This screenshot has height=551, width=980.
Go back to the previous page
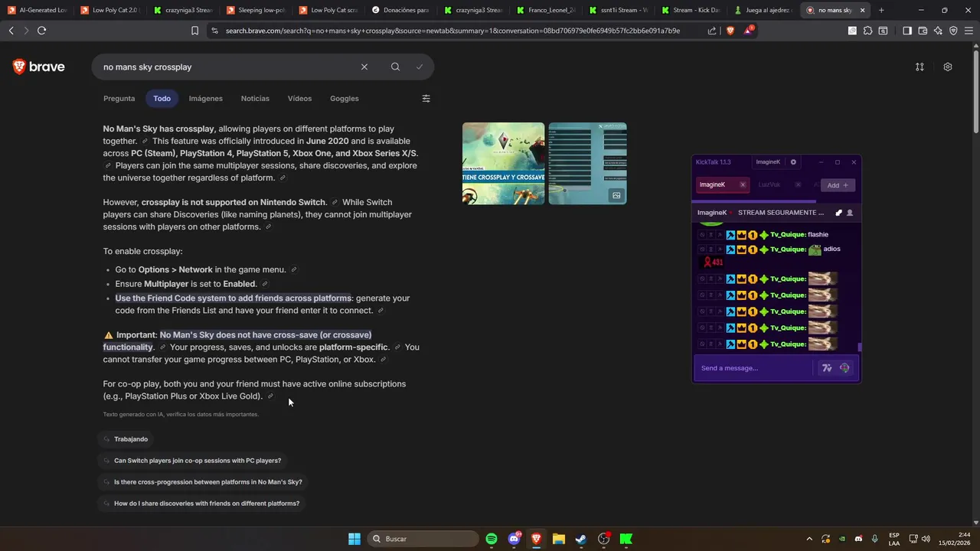pyautogui.click(x=11, y=31)
